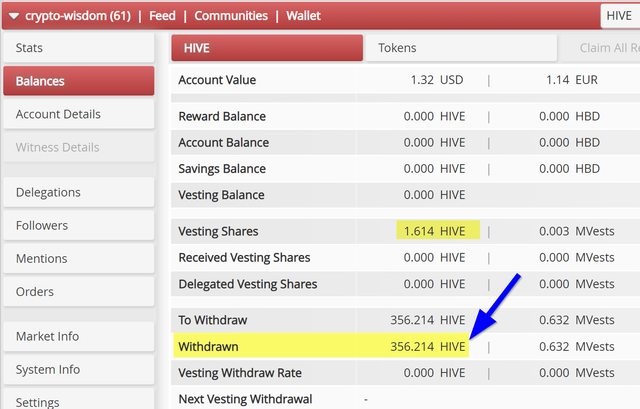Switch to the HIVE balances tab
640x409 pixels.
pyautogui.click(x=267, y=48)
